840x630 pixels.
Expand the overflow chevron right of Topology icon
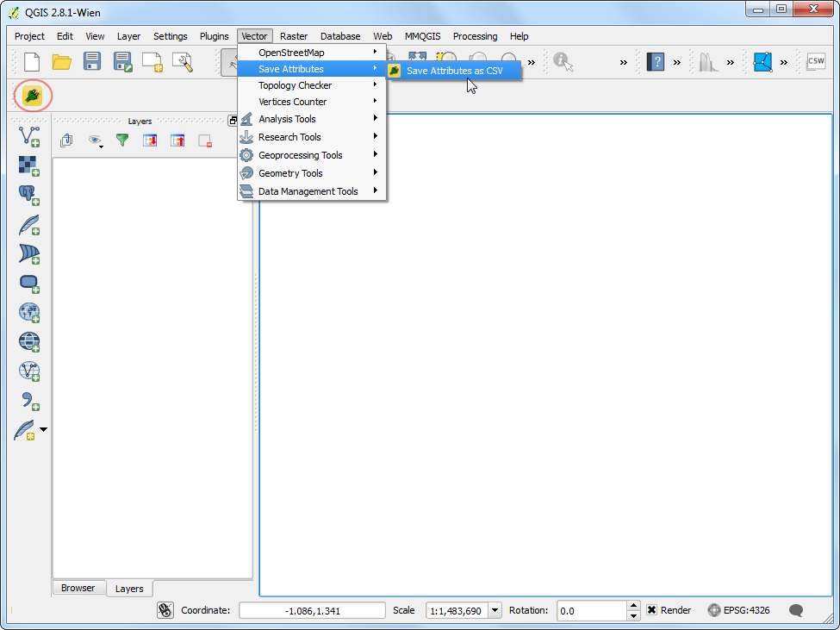[784, 62]
